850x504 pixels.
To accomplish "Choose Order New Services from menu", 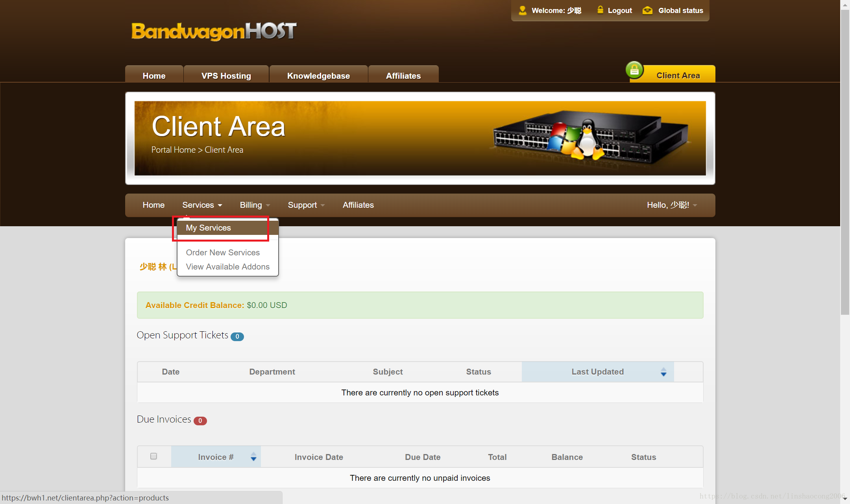I will pos(223,253).
